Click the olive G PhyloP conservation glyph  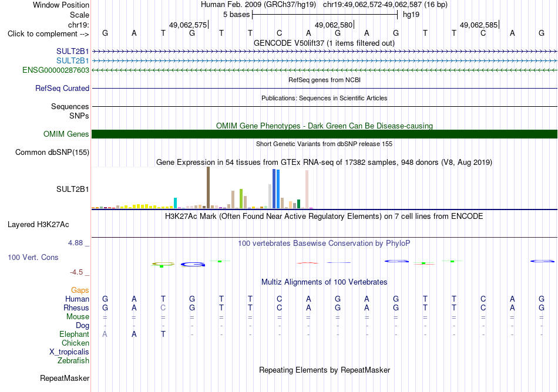163,264
